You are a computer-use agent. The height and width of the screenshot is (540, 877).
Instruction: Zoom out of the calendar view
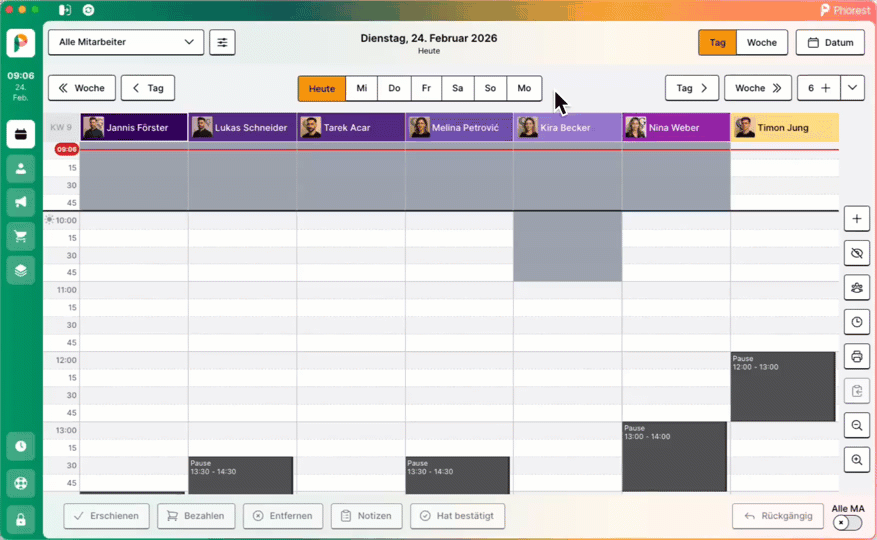tap(856, 425)
